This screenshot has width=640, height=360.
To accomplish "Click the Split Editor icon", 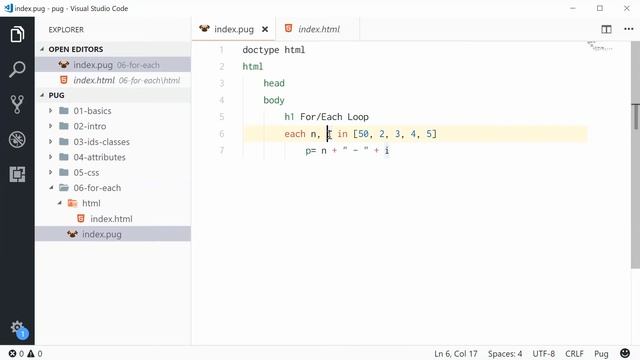I will [x=607, y=29].
